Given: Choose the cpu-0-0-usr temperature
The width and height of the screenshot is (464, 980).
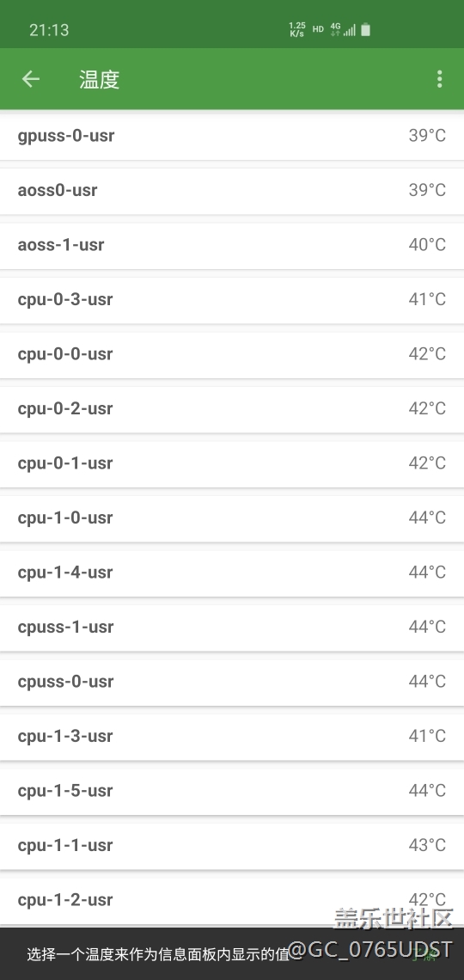Looking at the screenshot, I should (232, 354).
